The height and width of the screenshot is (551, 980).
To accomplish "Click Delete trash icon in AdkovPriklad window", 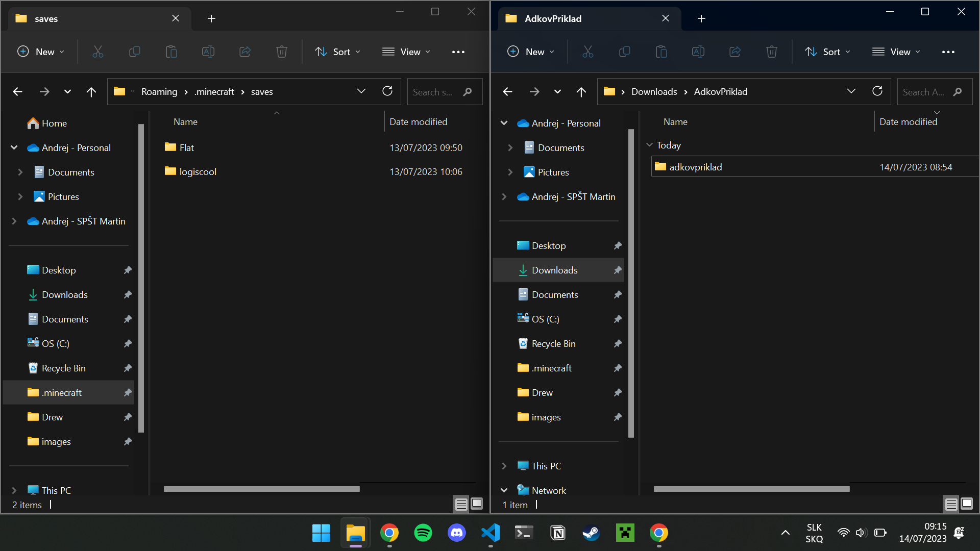I will (772, 52).
